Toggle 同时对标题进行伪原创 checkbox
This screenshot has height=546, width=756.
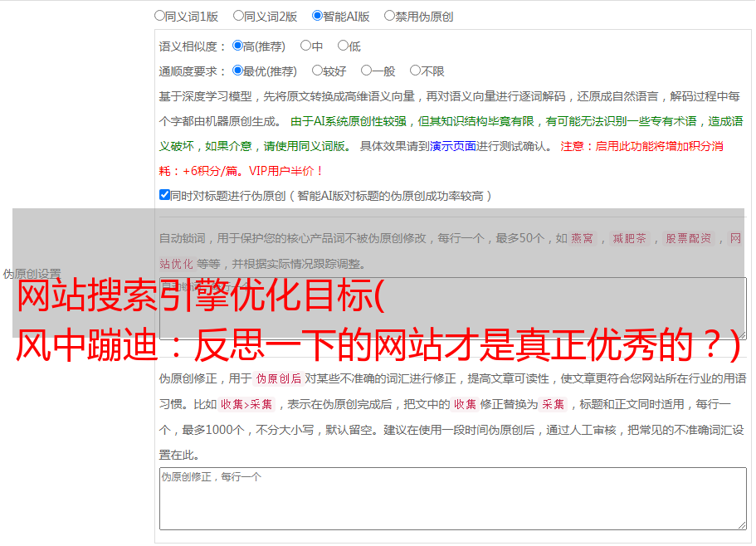click(x=164, y=195)
